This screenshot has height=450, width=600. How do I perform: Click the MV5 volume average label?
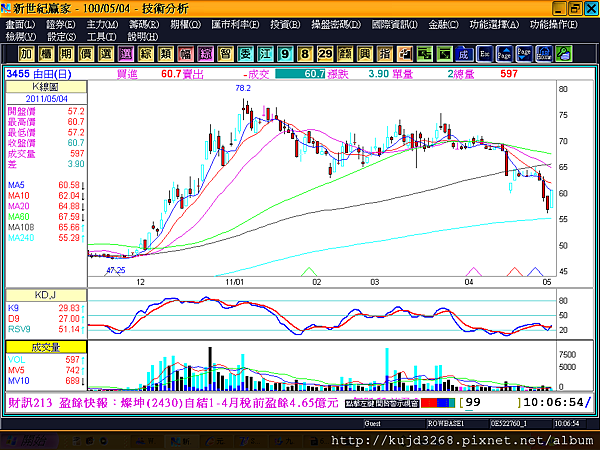click(16, 370)
